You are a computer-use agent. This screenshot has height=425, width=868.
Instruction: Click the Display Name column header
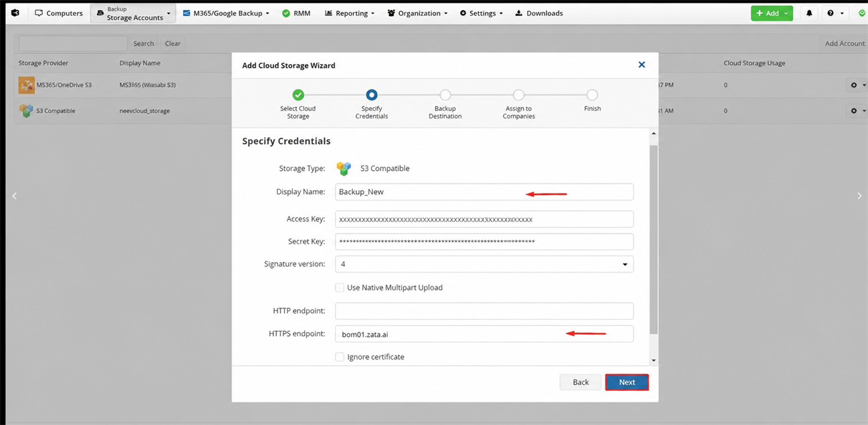(x=140, y=63)
